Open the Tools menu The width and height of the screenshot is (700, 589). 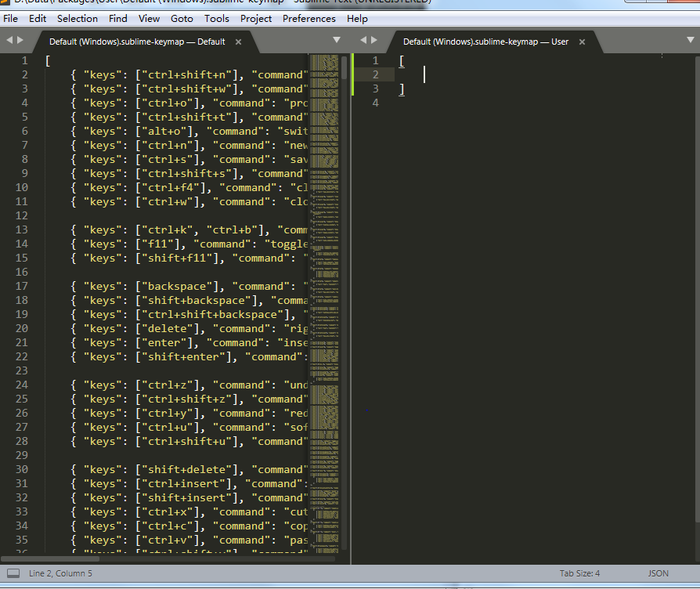(x=216, y=18)
